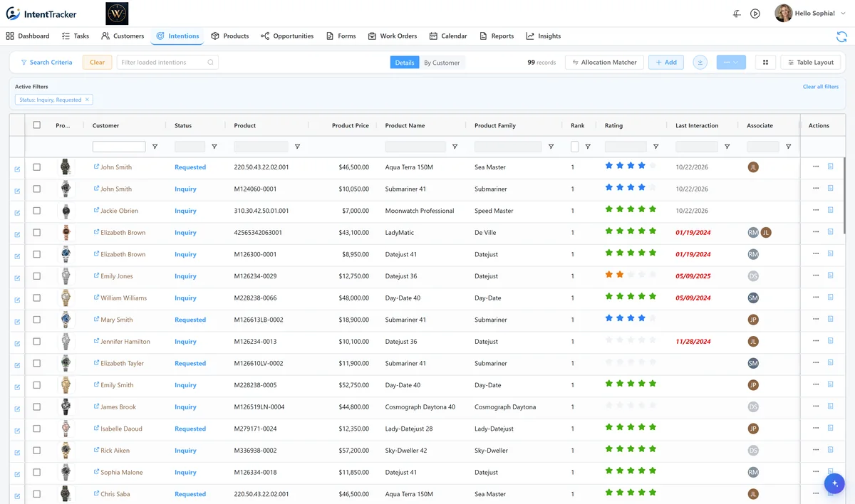855x504 pixels.
Task: Click JL associate avatar in first row
Action: point(753,167)
